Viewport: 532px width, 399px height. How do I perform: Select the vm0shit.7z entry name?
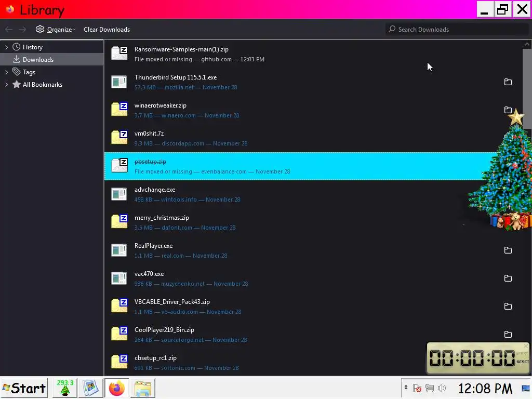(x=149, y=134)
